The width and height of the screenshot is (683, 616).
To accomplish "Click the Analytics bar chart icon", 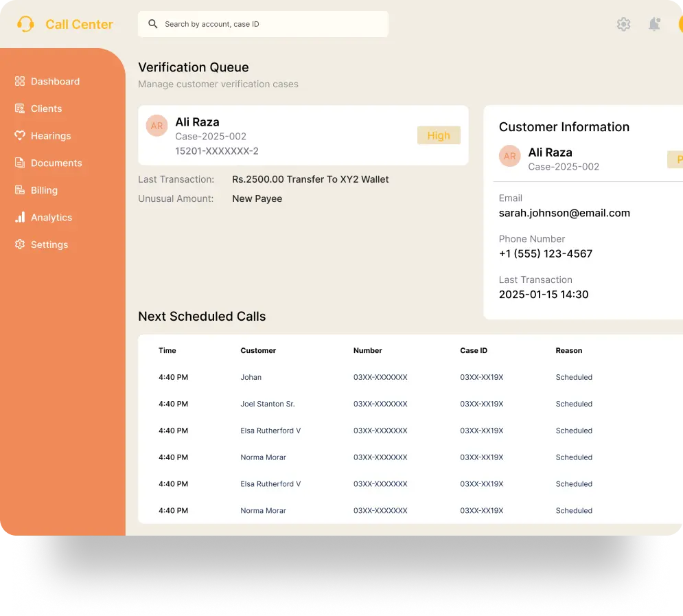I will coord(20,217).
